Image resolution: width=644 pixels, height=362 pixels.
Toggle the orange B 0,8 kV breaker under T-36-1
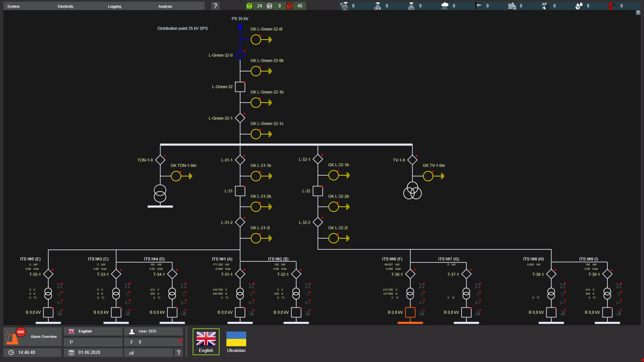[x=410, y=312]
